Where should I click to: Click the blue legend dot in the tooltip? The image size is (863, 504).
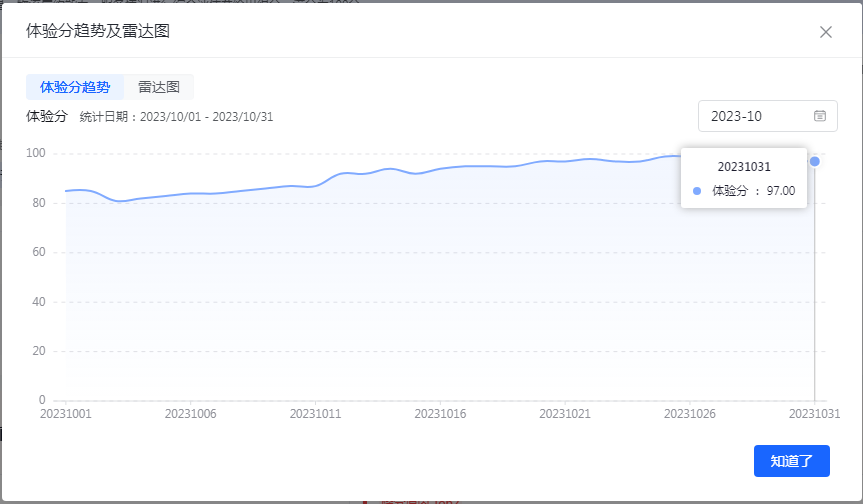697,191
